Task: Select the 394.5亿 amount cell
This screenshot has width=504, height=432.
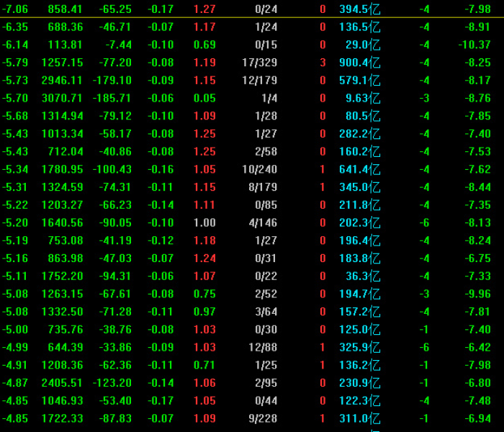Action: [359, 9]
